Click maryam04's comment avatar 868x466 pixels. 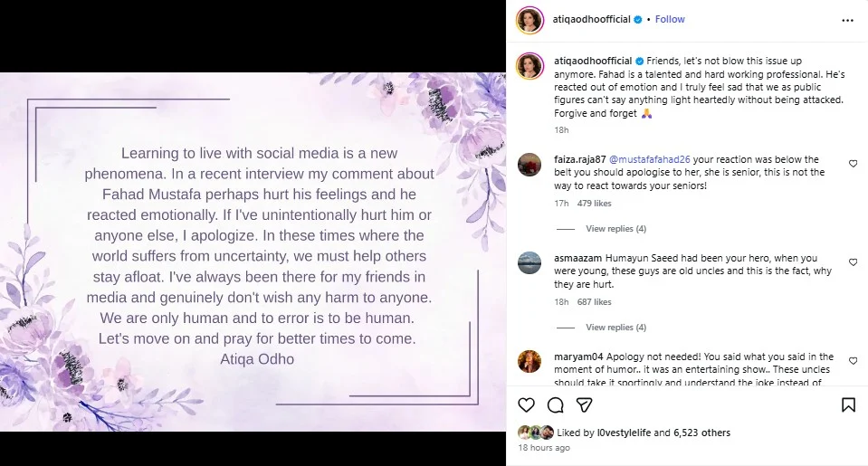[529, 362]
